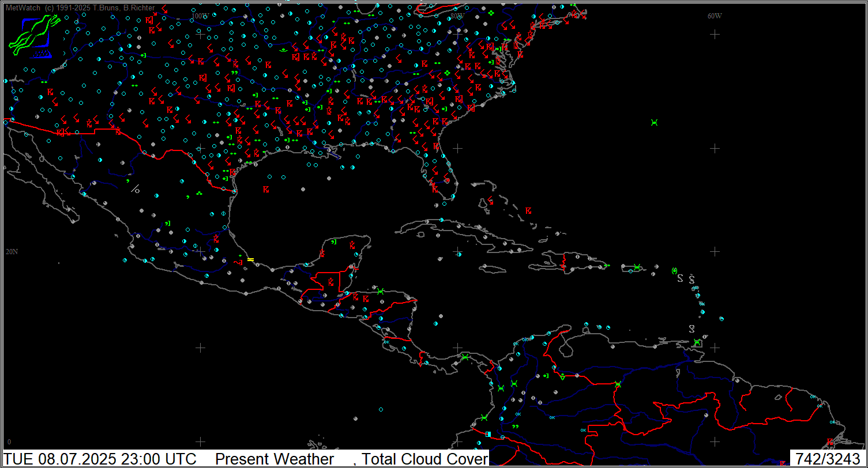Image resolution: width=868 pixels, height=468 pixels.
Task: Click the '0' latitude label at the bottom left
Action: (9, 442)
